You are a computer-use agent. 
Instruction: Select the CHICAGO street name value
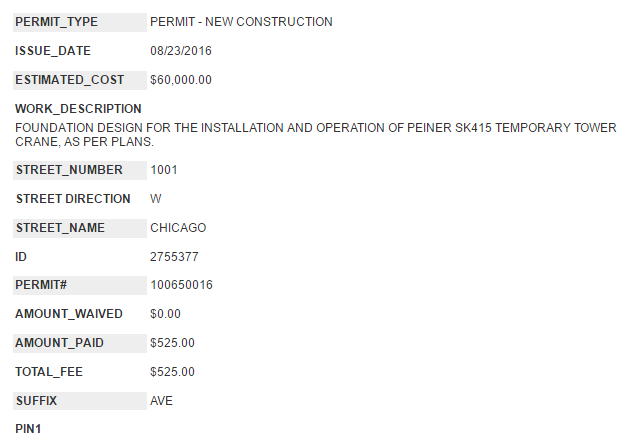pos(178,228)
